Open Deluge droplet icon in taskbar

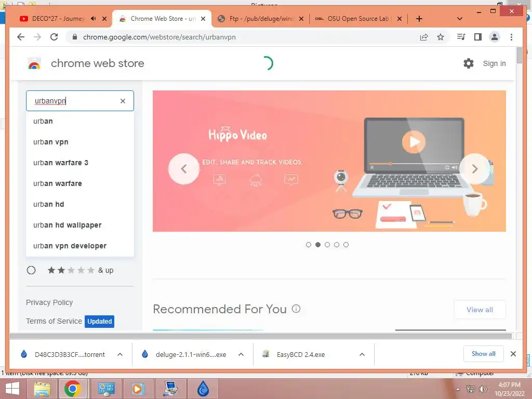point(203,389)
